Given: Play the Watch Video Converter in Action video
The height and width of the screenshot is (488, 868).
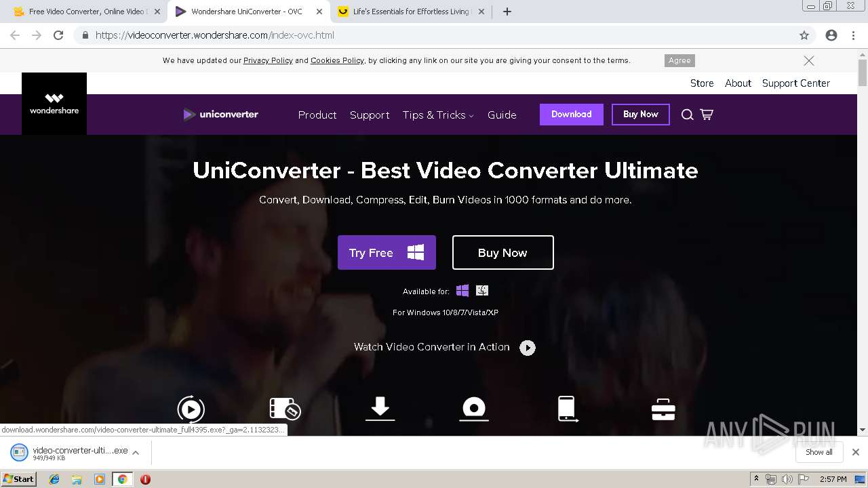Looking at the screenshot, I should click(x=528, y=348).
